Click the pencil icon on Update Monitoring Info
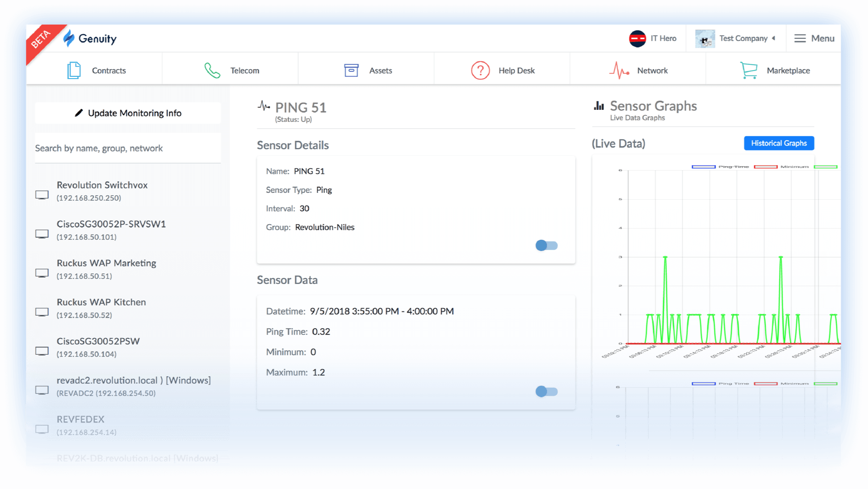 78,113
